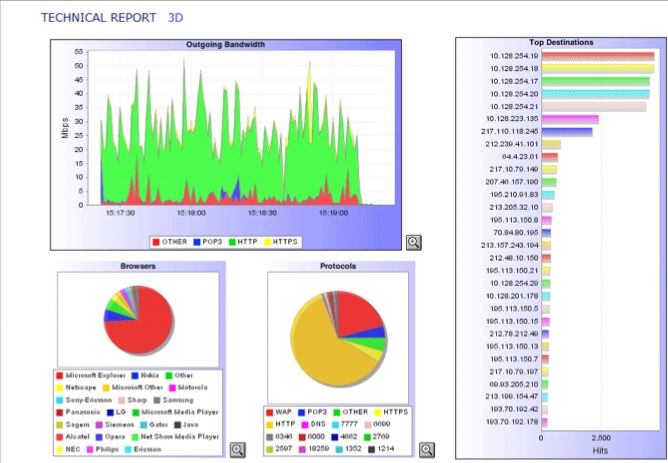
Task: Select destination label 70.84.80.195
Action: coord(516,233)
